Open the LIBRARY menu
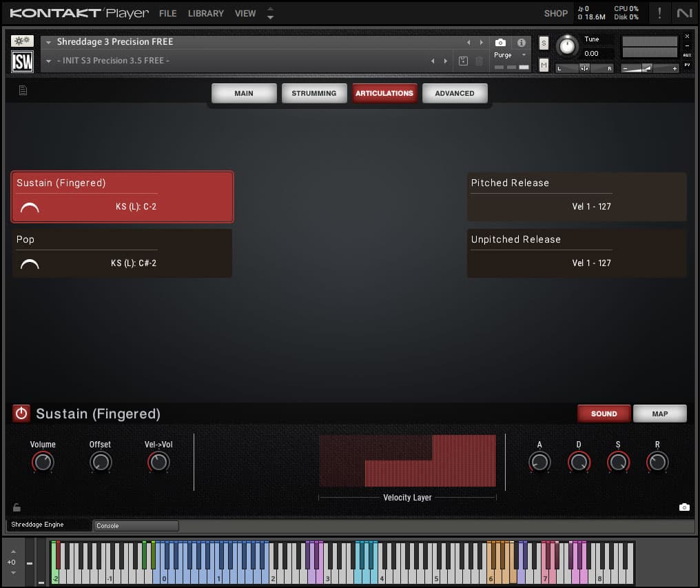Image resolution: width=700 pixels, height=588 pixels. click(206, 14)
